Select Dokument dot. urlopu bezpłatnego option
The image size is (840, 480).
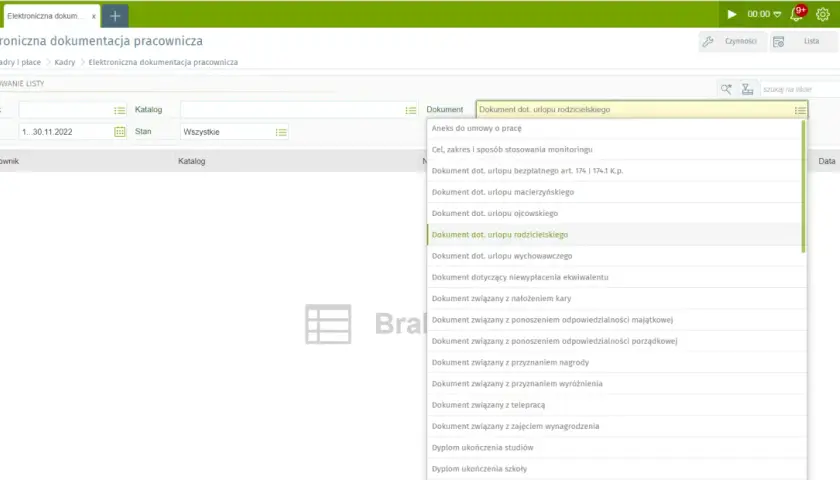tap(614, 171)
